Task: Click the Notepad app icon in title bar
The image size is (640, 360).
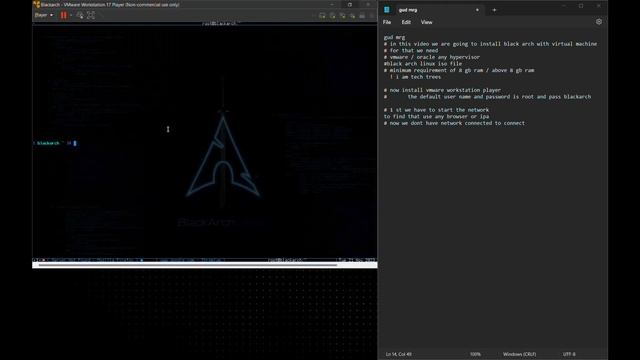Action: (387, 9)
